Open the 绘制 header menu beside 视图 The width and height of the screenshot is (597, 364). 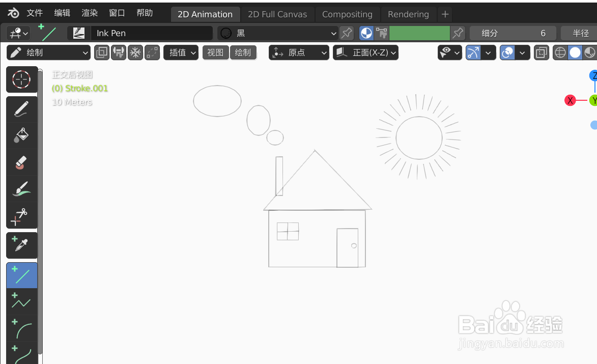pos(243,52)
